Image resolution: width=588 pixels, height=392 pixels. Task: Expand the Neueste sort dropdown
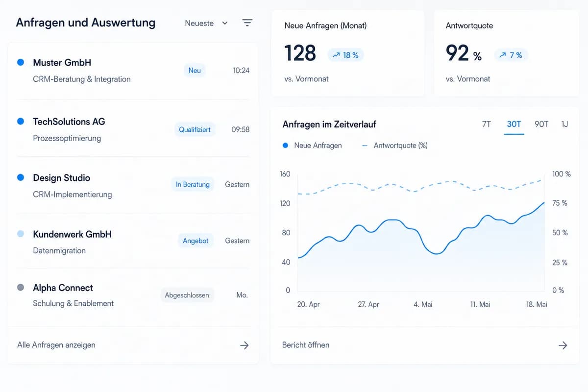click(x=206, y=23)
